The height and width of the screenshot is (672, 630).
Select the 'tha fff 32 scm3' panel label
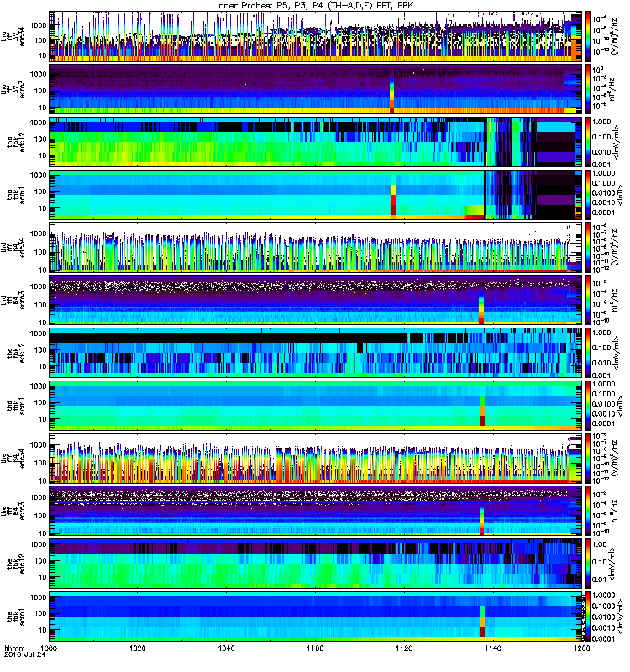click(13, 90)
